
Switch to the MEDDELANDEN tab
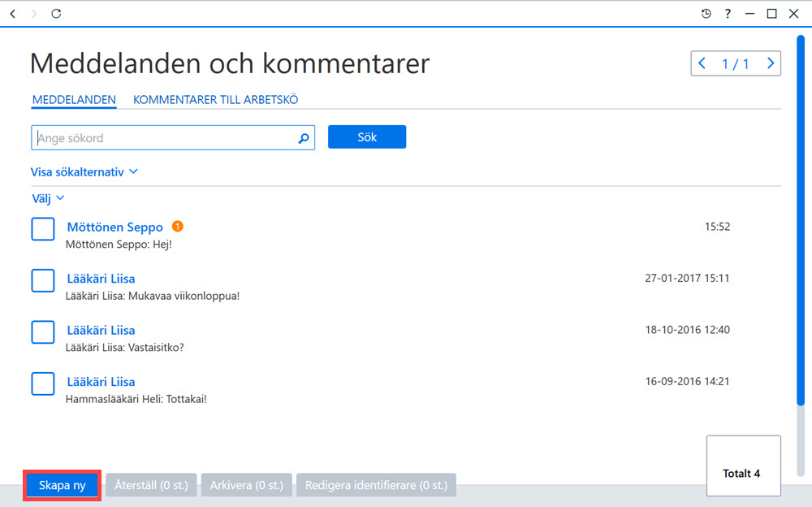pos(74,100)
